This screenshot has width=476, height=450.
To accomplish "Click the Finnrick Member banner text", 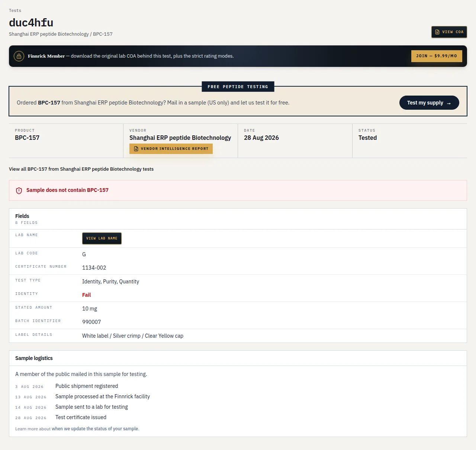I will (x=131, y=56).
